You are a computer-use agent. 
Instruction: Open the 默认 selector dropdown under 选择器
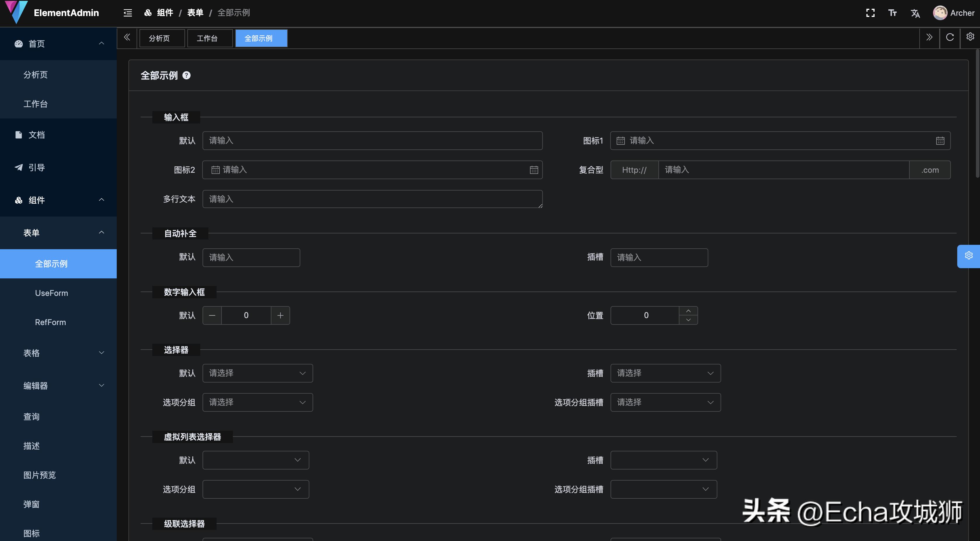[258, 373]
